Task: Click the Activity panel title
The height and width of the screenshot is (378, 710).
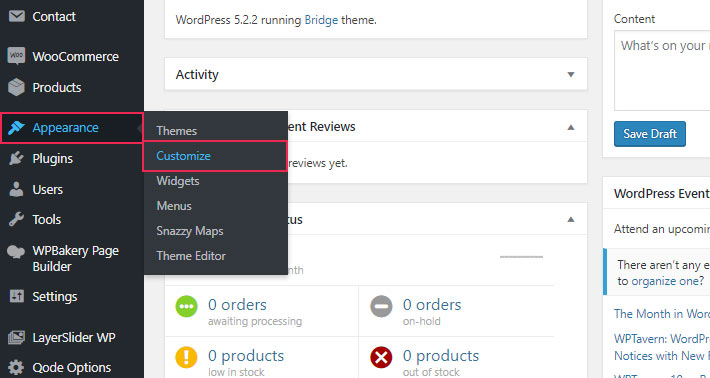Action: click(x=197, y=74)
